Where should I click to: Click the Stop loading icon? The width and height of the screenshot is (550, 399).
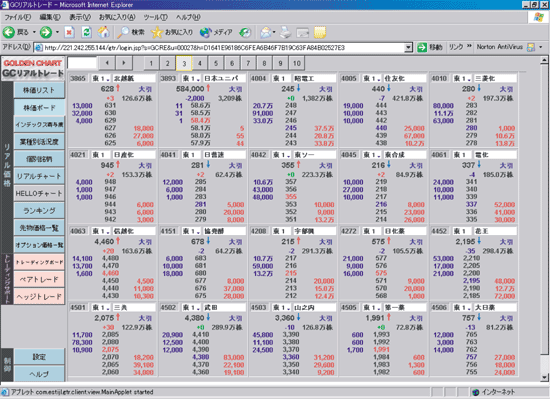tap(69, 32)
